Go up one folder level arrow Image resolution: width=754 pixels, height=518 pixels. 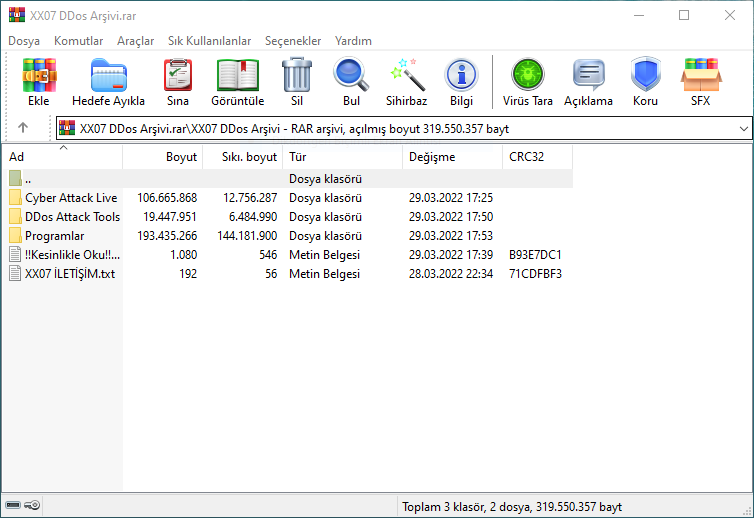click(23, 127)
